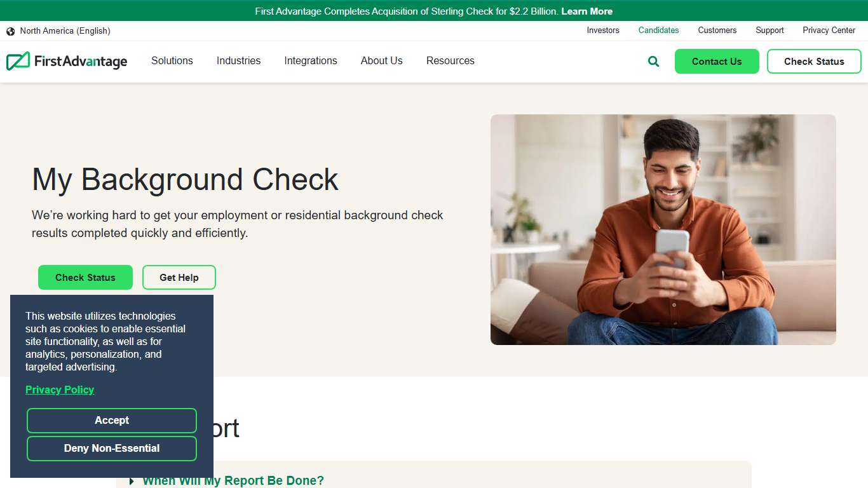Accept all cookies
868x488 pixels.
point(111,420)
